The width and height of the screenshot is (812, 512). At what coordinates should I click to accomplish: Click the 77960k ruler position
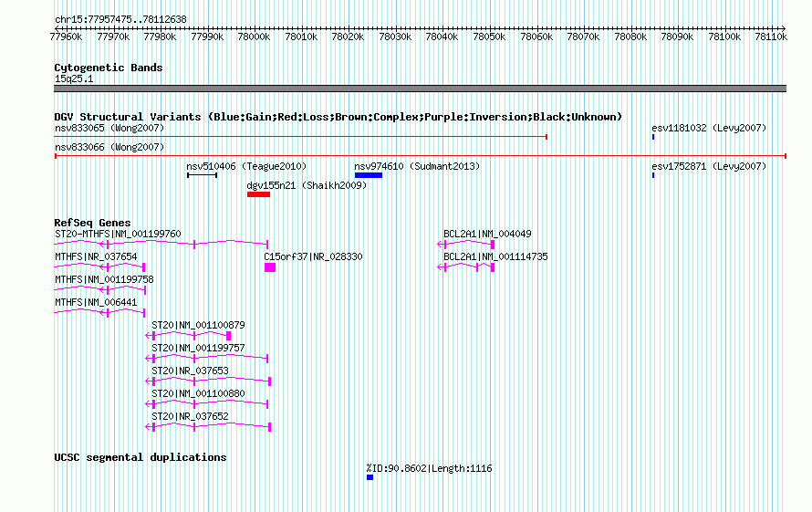(66, 37)
